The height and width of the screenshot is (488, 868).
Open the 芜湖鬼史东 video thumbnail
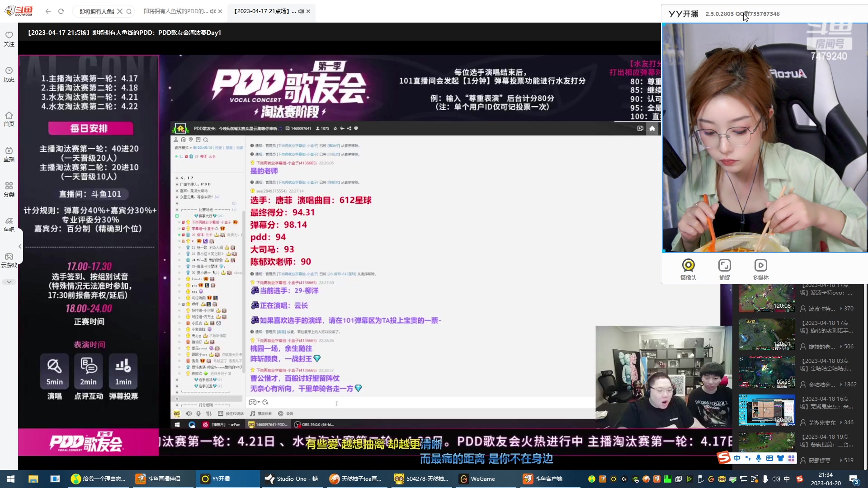tap(767, 410)
